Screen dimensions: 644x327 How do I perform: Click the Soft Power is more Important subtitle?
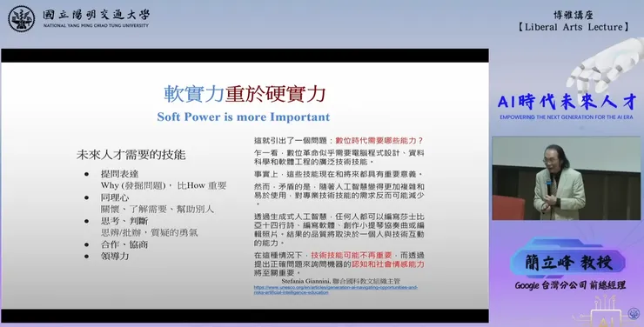pos(243,117)
